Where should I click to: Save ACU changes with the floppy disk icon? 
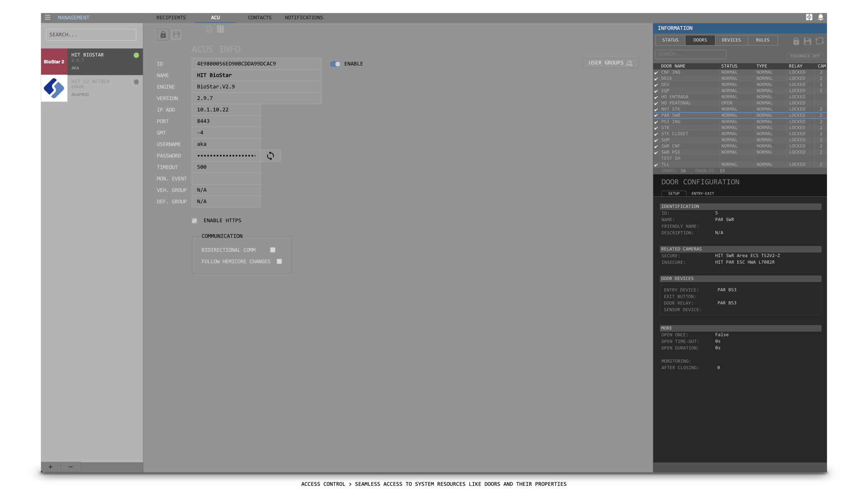[x=176, y=34]
